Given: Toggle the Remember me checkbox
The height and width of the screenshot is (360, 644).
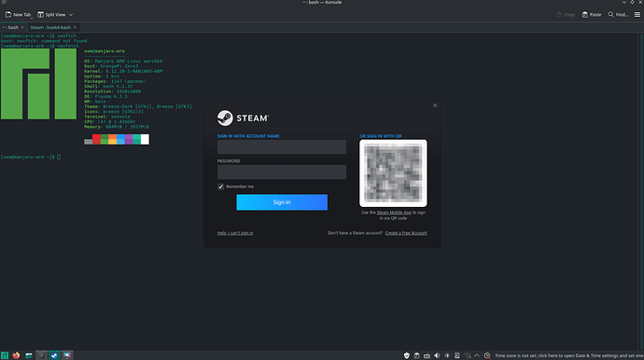Looking at the screenshot, I should pyautogui.click(x=220, y=187).
